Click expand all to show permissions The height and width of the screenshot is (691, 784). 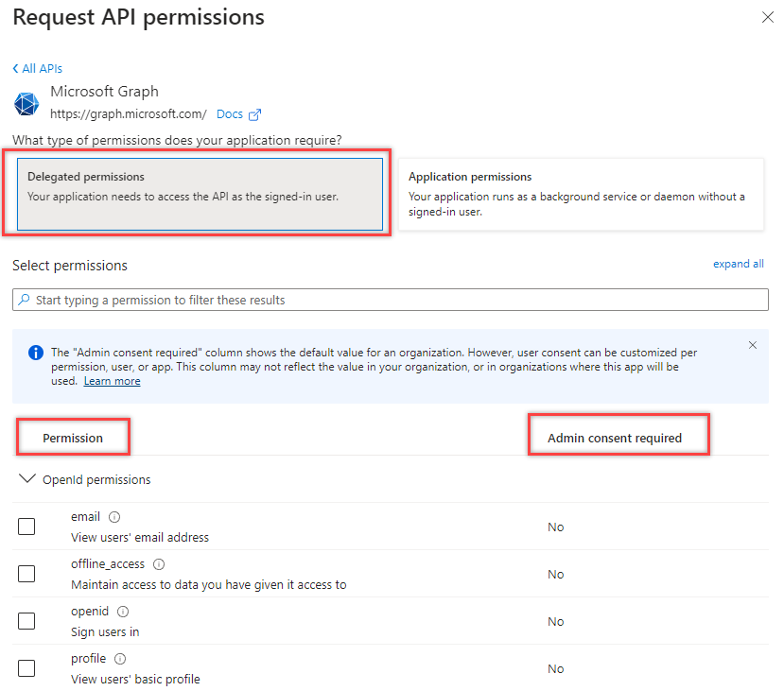tap(738, 264)
